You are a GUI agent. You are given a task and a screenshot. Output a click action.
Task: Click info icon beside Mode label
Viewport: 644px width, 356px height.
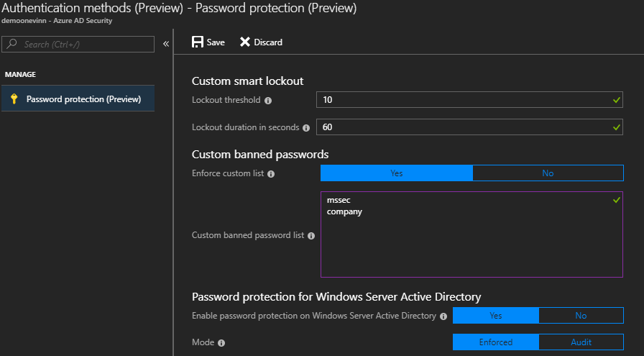[221, 344]
